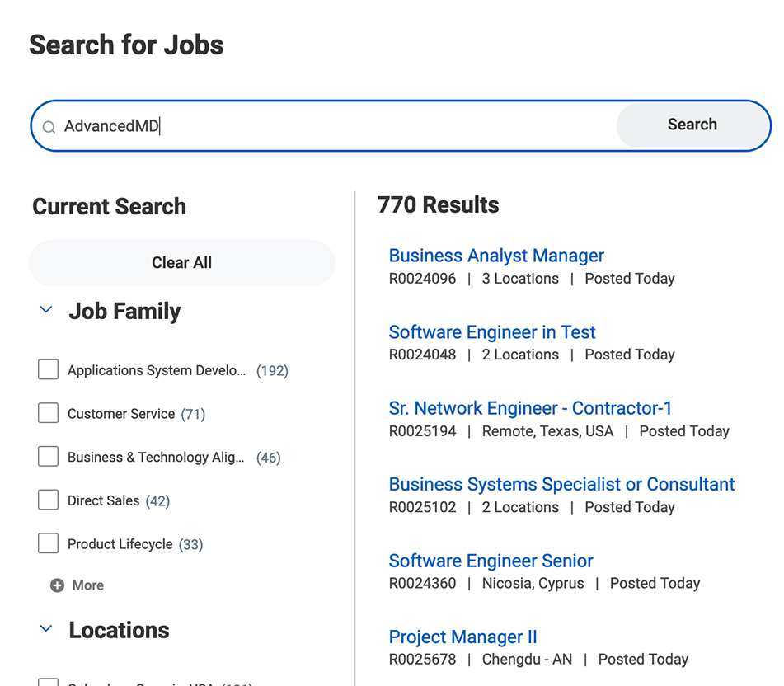The height and width of the screenshot is (686, 784).
Task: Click job ID R0024096
Action: coord(422,279)
